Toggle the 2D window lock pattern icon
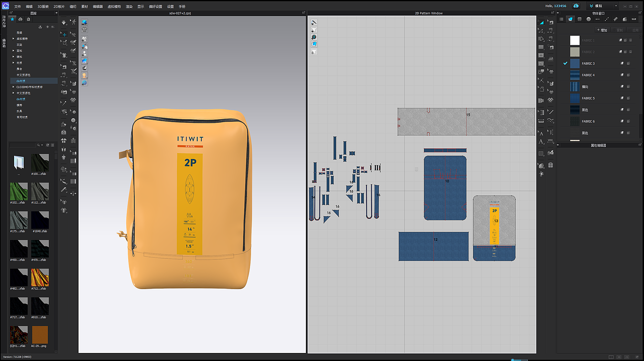Image resolution: width=644 pixels, height=361 pixels. click(313, 52)
